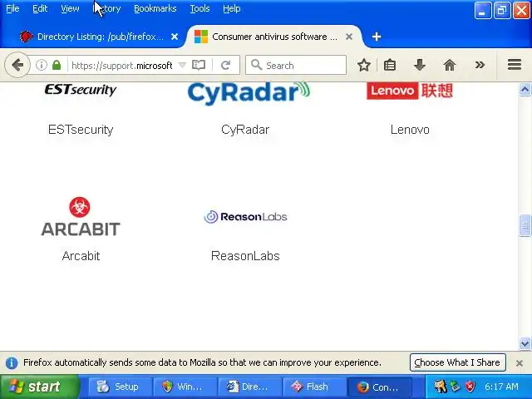Click the green padlock security icon

tap(57, 65)
